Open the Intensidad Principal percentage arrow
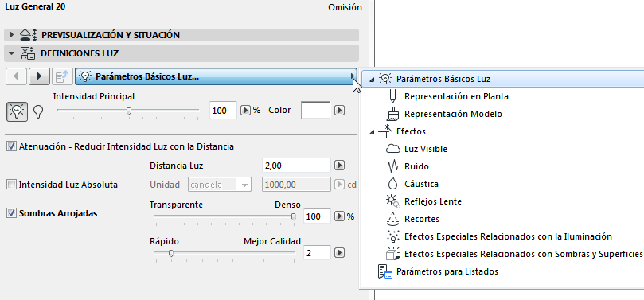 click(245, 111)
